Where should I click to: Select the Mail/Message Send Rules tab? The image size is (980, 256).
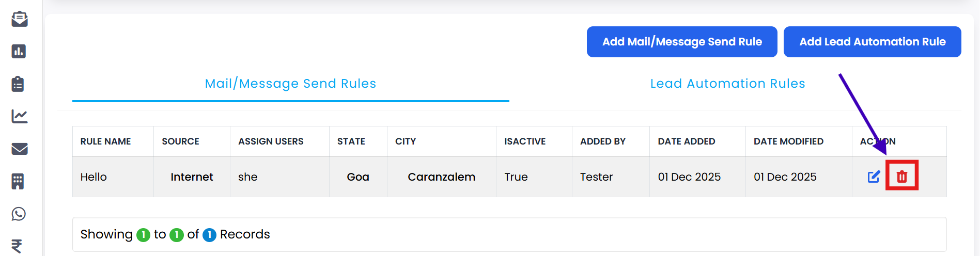click(x=290, y=84)
